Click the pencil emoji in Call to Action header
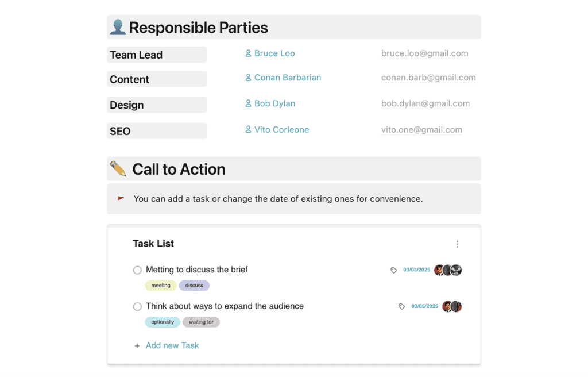588x381 pixels. pyautogui.click(x=118, y=168)
